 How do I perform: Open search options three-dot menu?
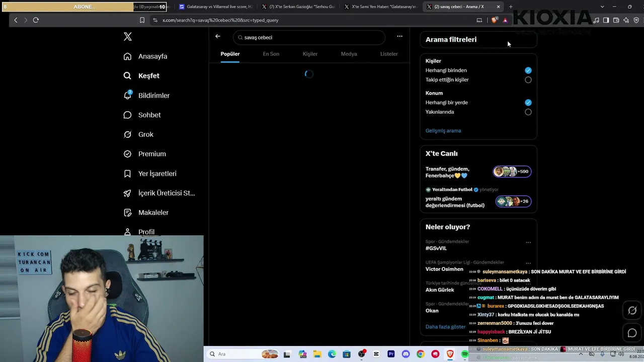pos(399,36)
